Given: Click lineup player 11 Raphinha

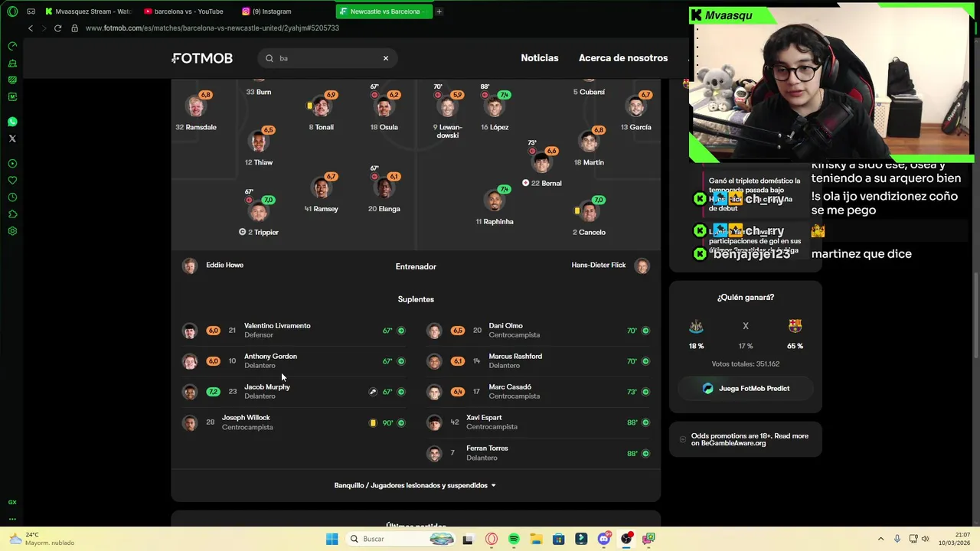Looking at the screenshot, I should [x=495, y=205].
